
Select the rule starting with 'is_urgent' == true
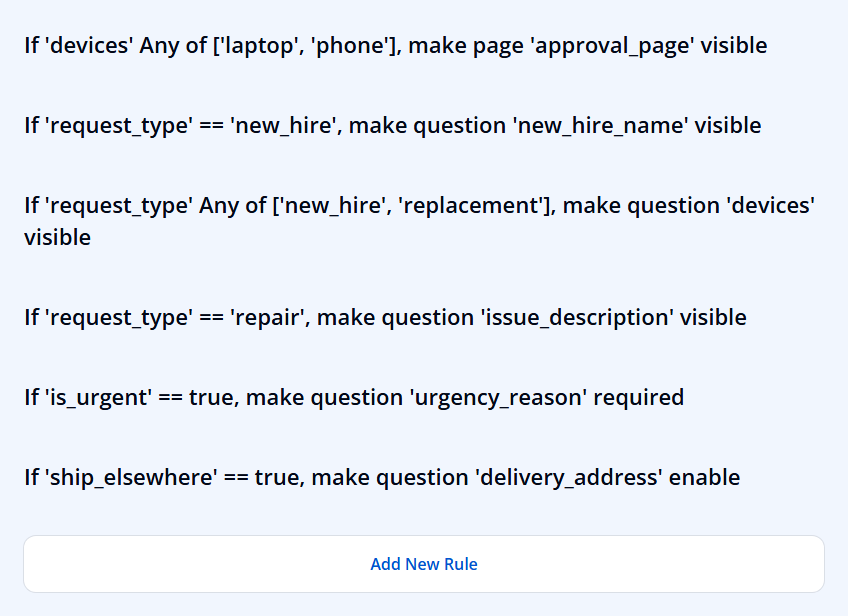click(x=354, y=398)
